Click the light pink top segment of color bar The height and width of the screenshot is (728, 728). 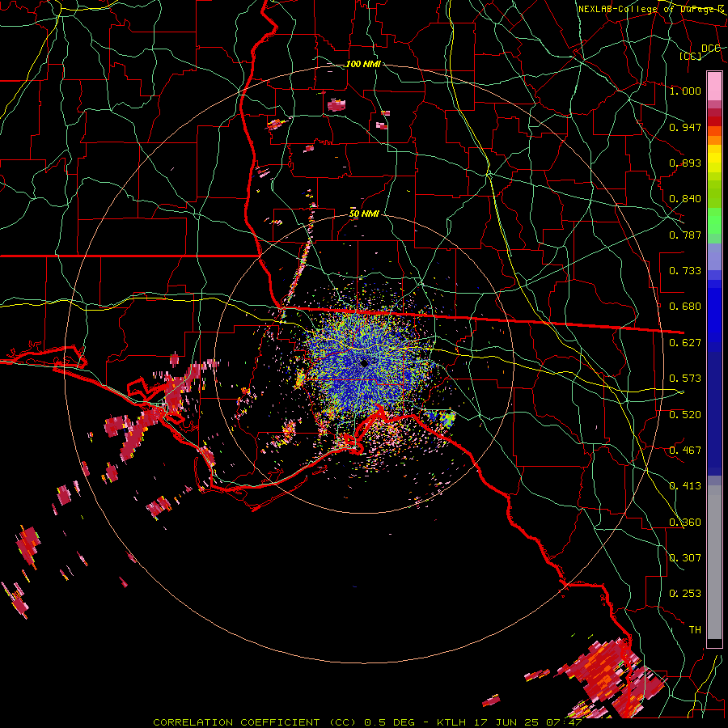pyautogui.click(x=714, y=86)
